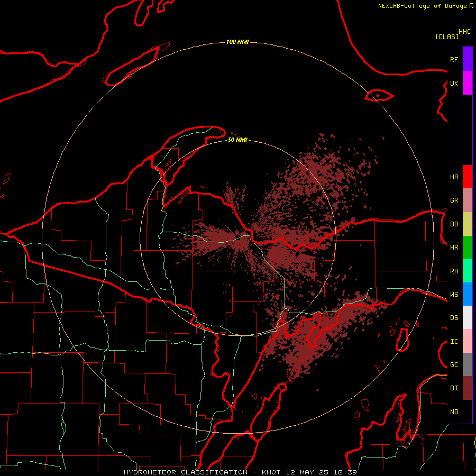
Task: Click the 50 NMI range ring label
Action: tap(237, 140)
